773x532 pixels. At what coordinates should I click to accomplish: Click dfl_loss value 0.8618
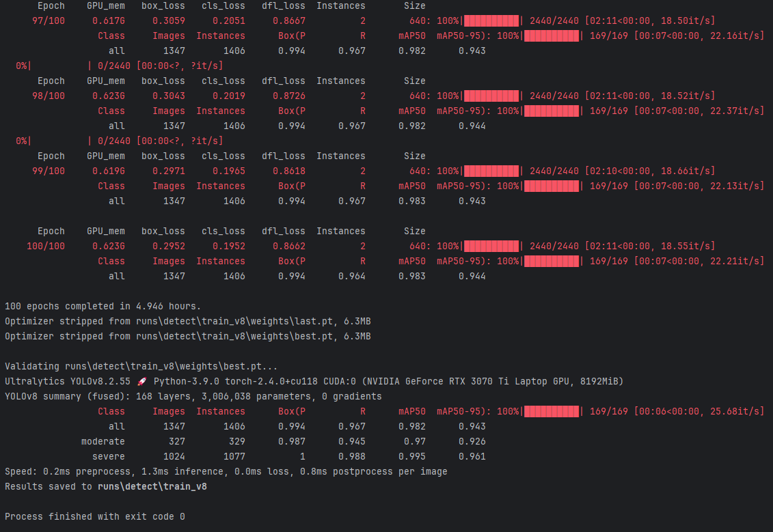(x=289, y=171)
